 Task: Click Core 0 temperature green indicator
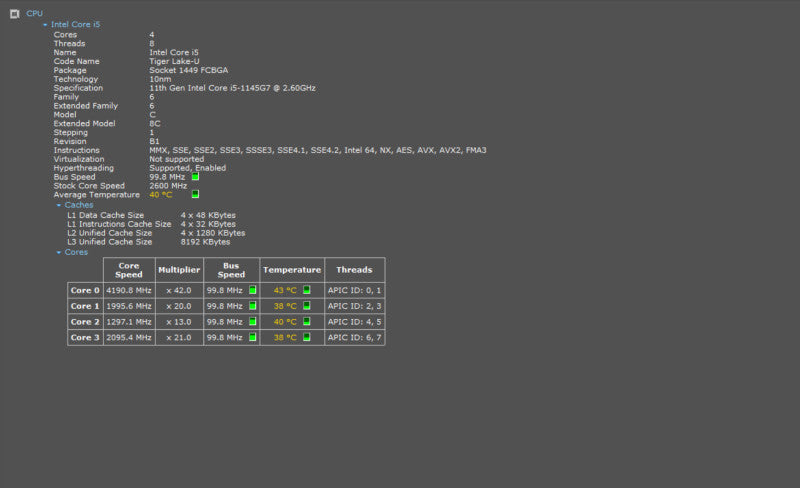pyautogui.click(x=307, y=289)
